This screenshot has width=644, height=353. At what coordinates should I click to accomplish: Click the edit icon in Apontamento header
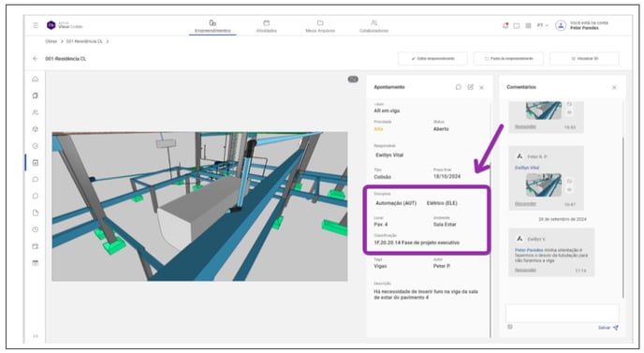470,87
